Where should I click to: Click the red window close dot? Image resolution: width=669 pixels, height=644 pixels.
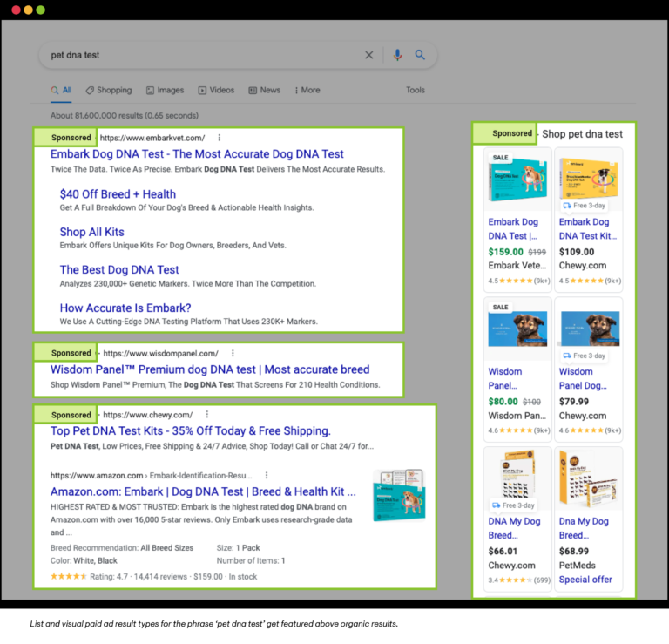click(x=16, y=10)
